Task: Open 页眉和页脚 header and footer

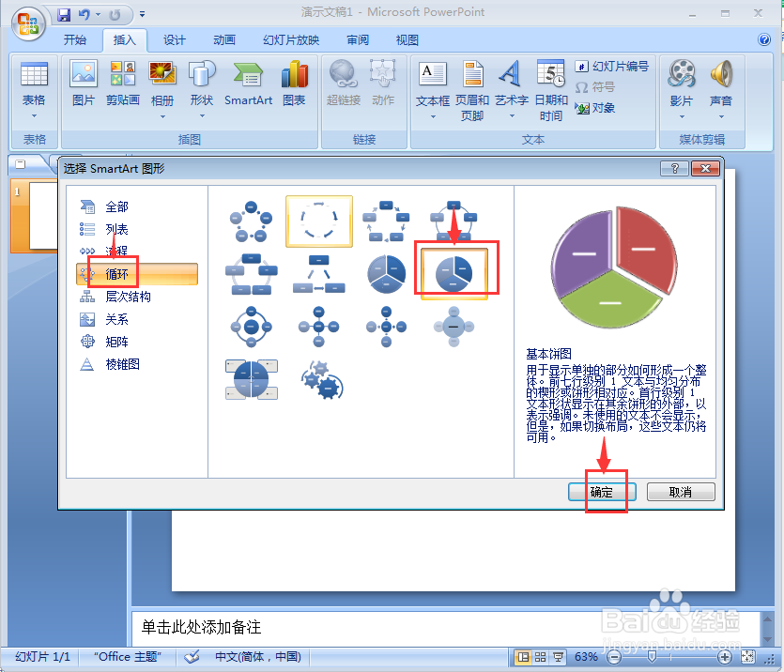Action: pyautogui.click(x=472, y=91)
